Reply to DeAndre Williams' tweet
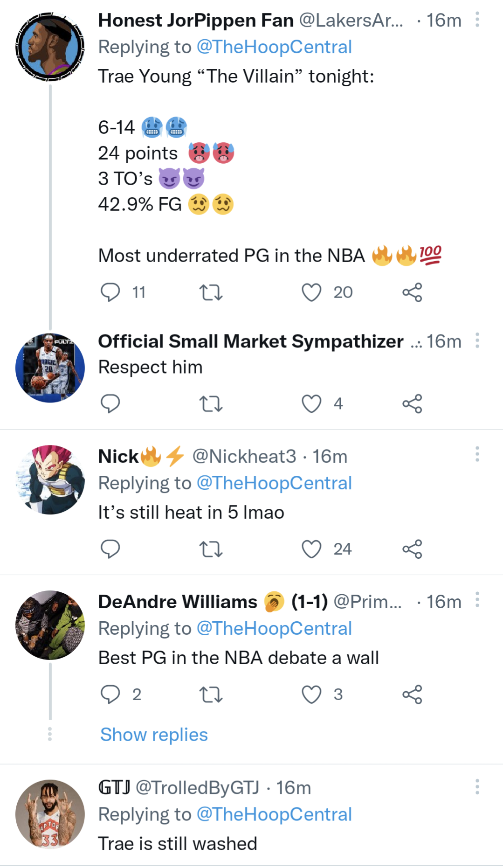 [110, 694]
